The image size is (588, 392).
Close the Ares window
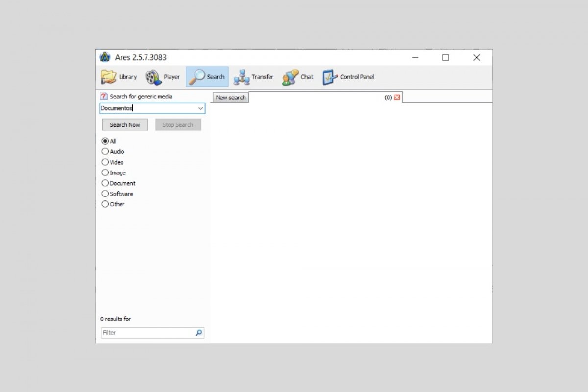pyautogui.click(x=476, y=57)
